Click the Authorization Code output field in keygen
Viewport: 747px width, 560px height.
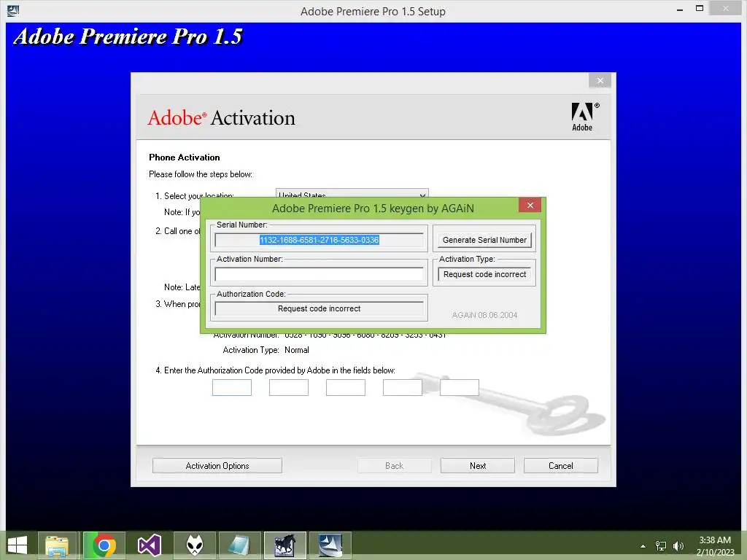coord(320,308)
